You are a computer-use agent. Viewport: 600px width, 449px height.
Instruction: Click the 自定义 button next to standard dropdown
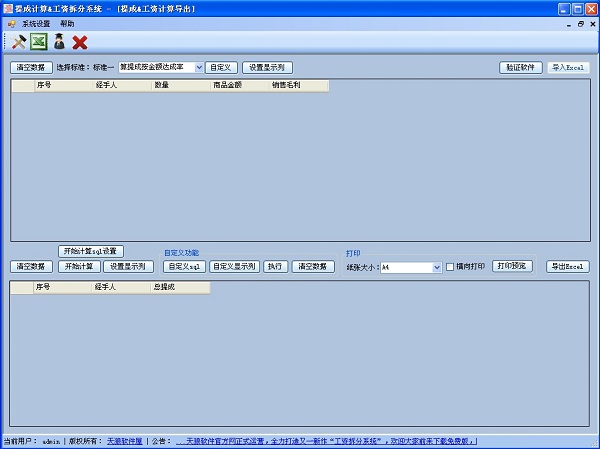[221, 67]
